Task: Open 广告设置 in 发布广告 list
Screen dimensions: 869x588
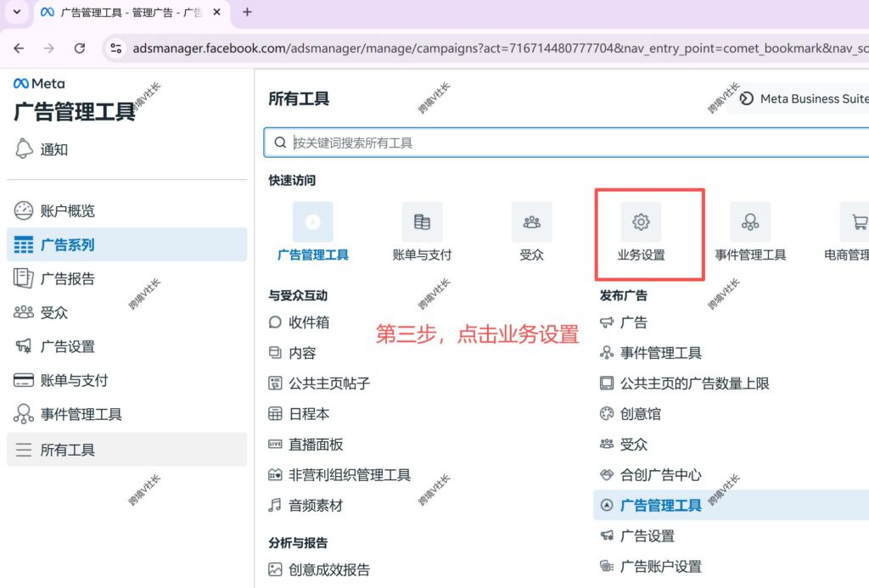Action: coord(637,536)
